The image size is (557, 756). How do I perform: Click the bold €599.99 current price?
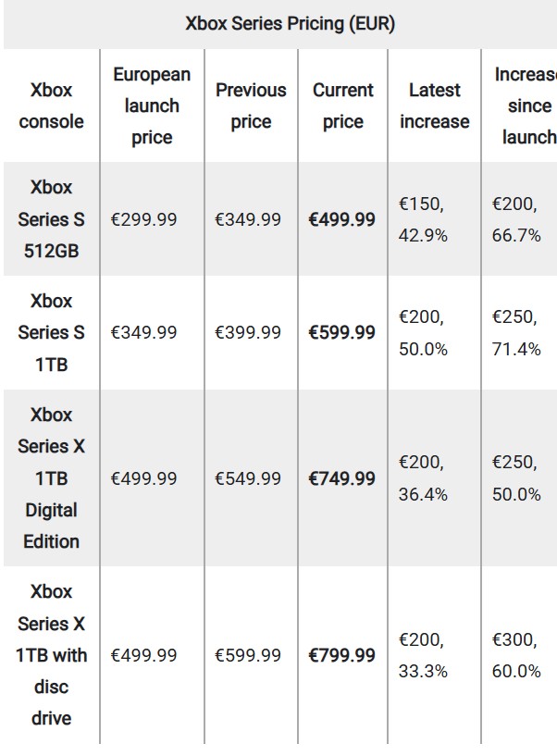click(342, 333)
